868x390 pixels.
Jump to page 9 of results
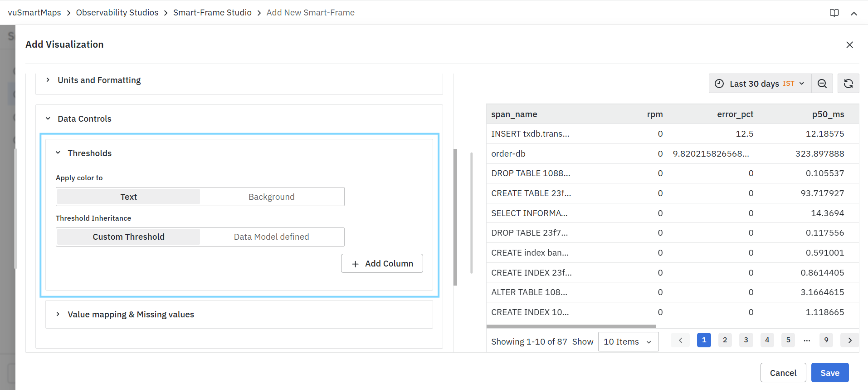(826, 340)
